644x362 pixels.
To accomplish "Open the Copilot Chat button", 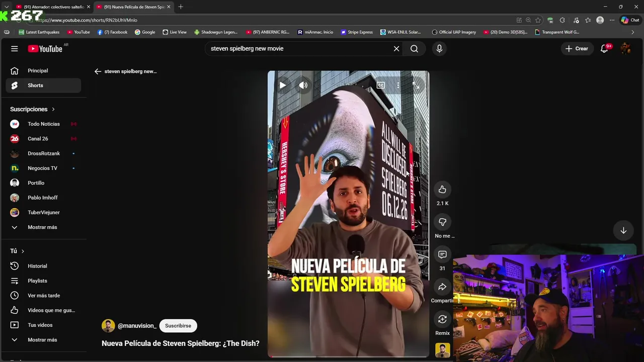I will [x=630, y=20].
